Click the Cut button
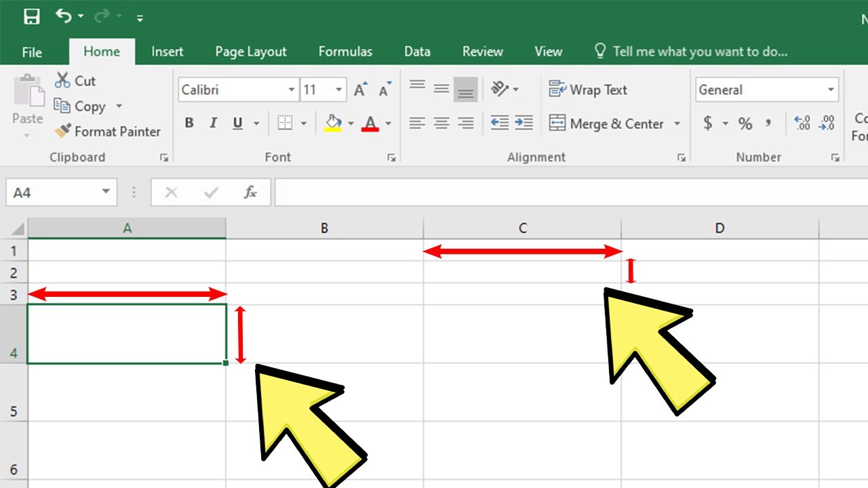Screen dimensions: 868x488 tap(75, 81)
